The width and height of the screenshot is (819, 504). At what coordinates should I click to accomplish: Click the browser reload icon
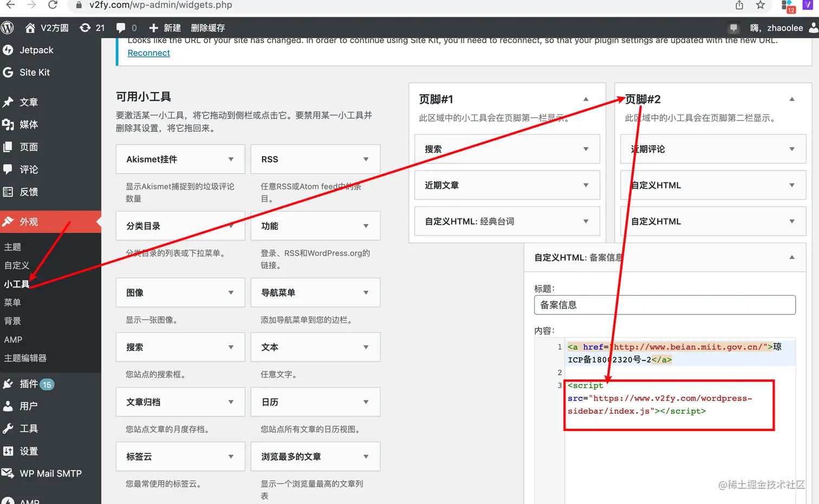click(x=53, y=5)
